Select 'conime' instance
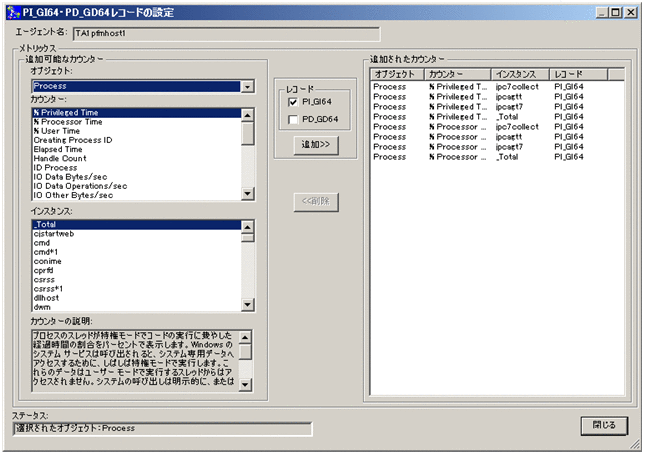 click(x=137, y=261)
